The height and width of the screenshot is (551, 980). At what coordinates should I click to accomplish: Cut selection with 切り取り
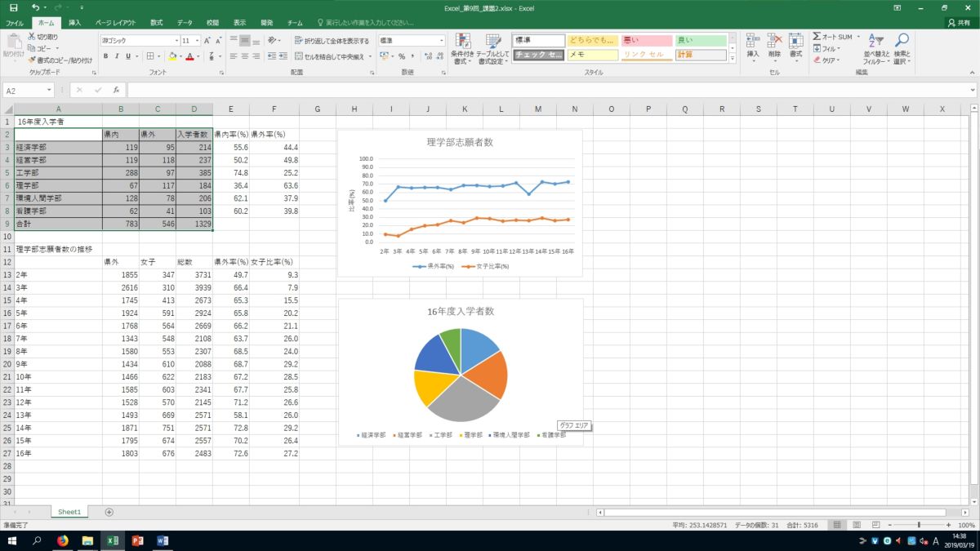(43, 37)
